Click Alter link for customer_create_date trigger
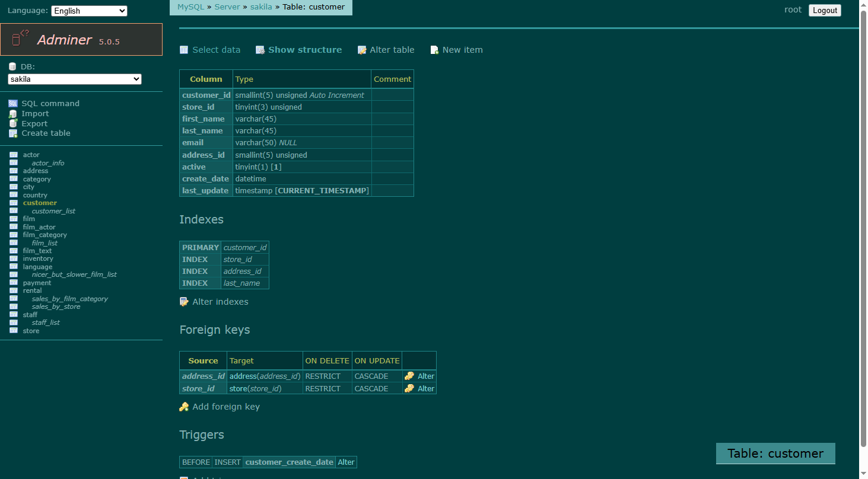 (x=346, y=462)
